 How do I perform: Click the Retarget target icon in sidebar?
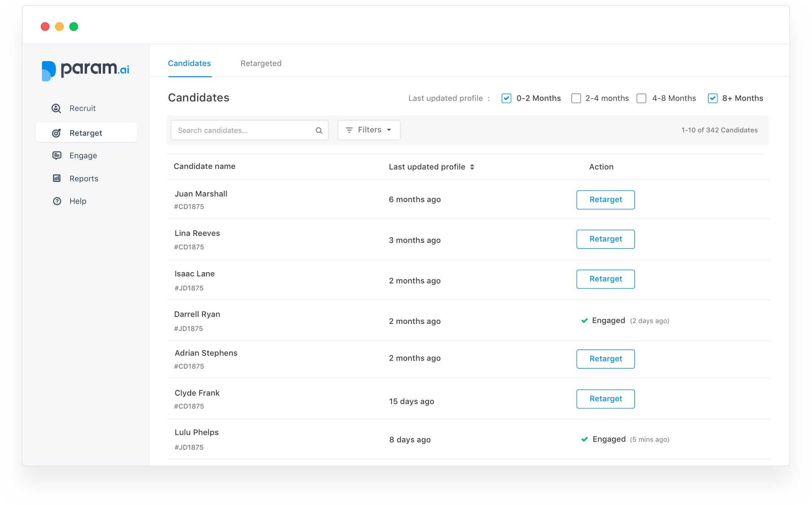coord(56,133)
